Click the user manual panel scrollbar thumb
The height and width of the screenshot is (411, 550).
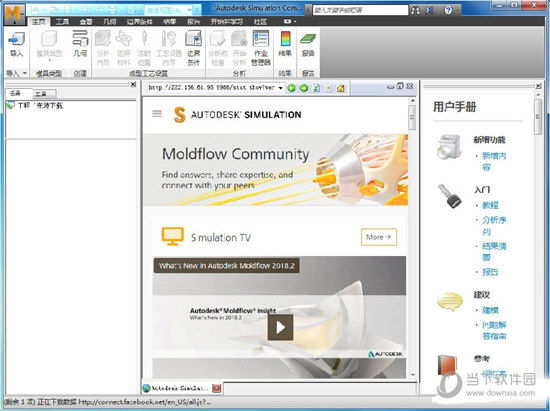(x=538, y=116)
